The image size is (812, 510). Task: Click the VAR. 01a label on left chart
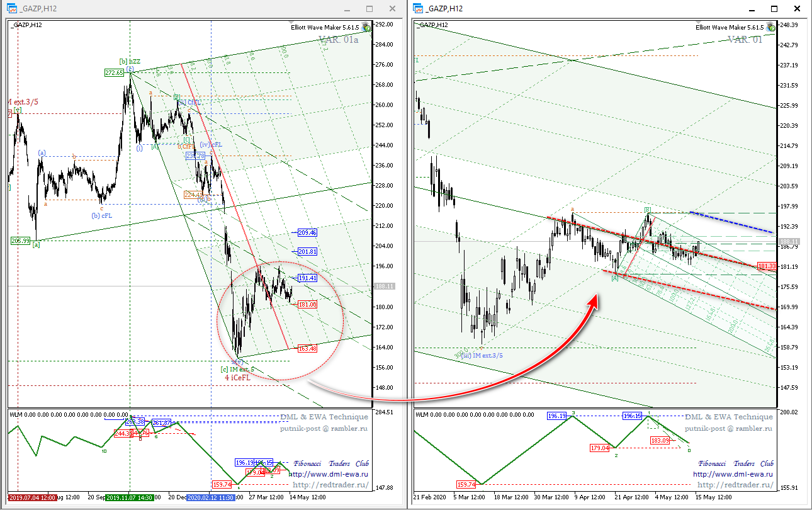click(339, 40)
